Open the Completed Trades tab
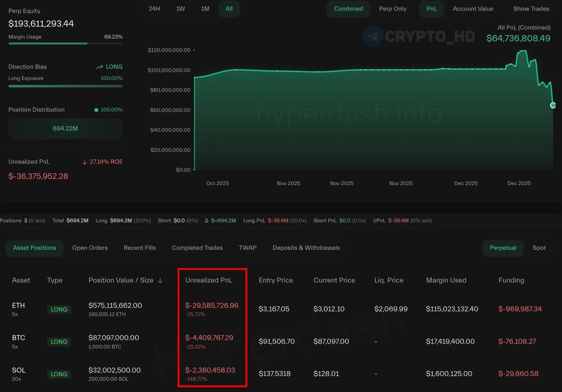Viewport: 562px width, 392px height. [197, 248]
